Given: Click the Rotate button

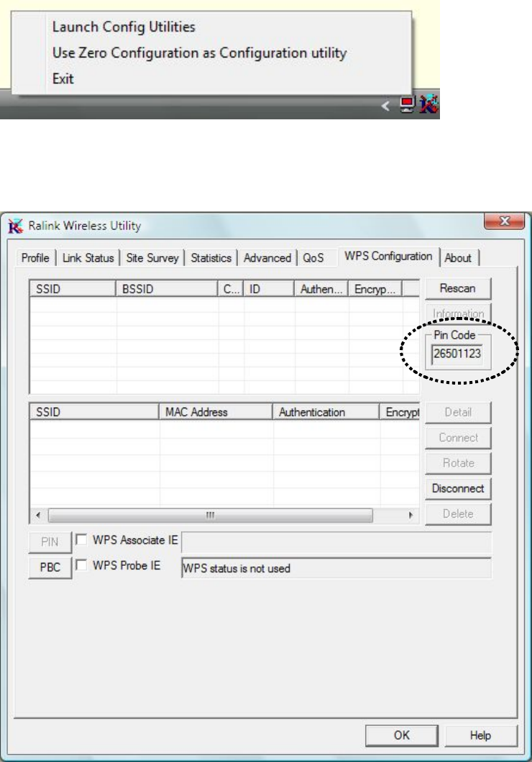Looking at the screenshot, I should [458, 463].
